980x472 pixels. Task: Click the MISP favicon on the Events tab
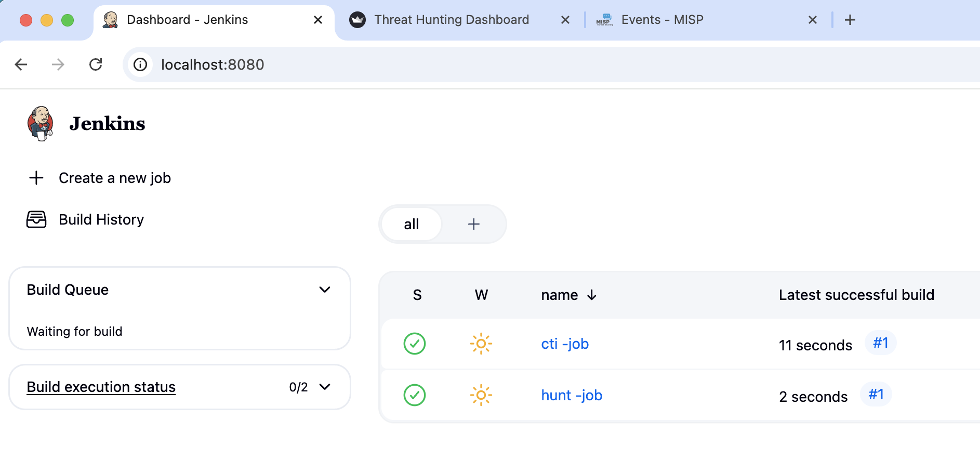coord(604,19)
